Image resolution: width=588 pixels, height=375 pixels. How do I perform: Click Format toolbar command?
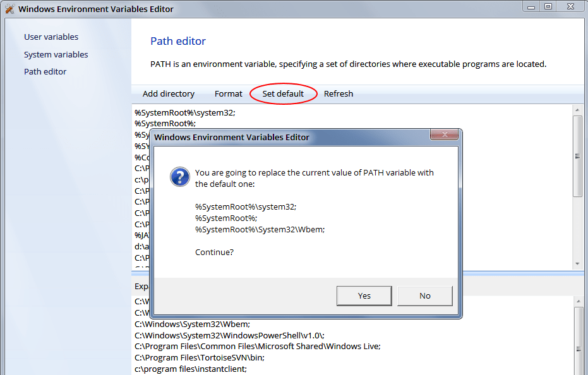click(x=229, y=93)
